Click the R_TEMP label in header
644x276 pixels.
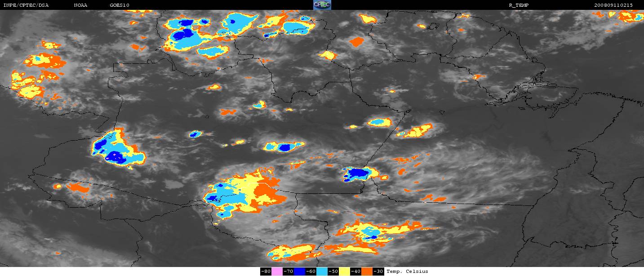point(518,5)
